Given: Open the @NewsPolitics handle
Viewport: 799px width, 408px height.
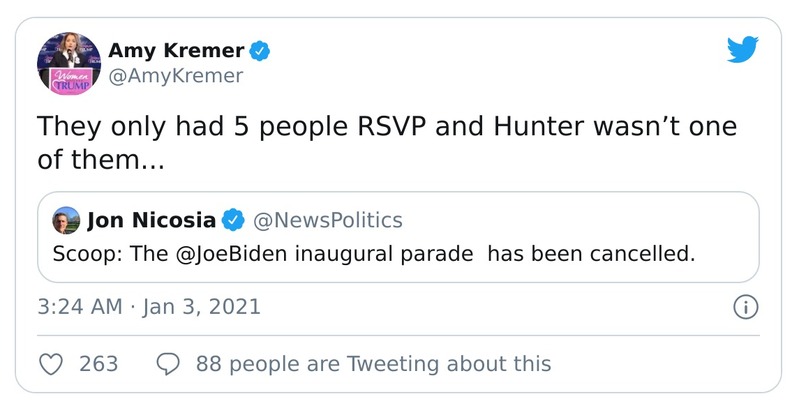Looking at the screenshot, I should tap(329, 221).
